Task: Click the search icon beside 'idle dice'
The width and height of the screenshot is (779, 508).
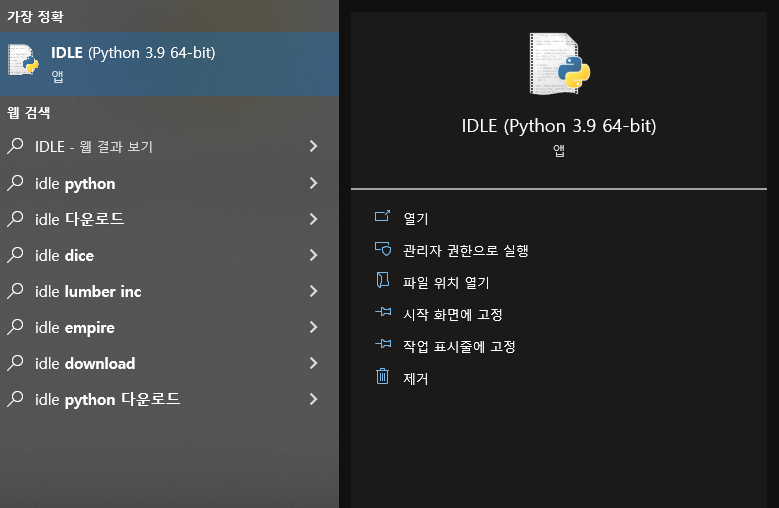Action: click(x=15, y=255)
